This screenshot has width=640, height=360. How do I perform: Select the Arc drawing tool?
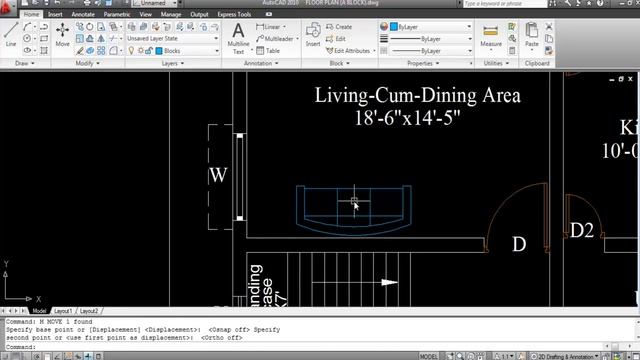tap(27, 27)
